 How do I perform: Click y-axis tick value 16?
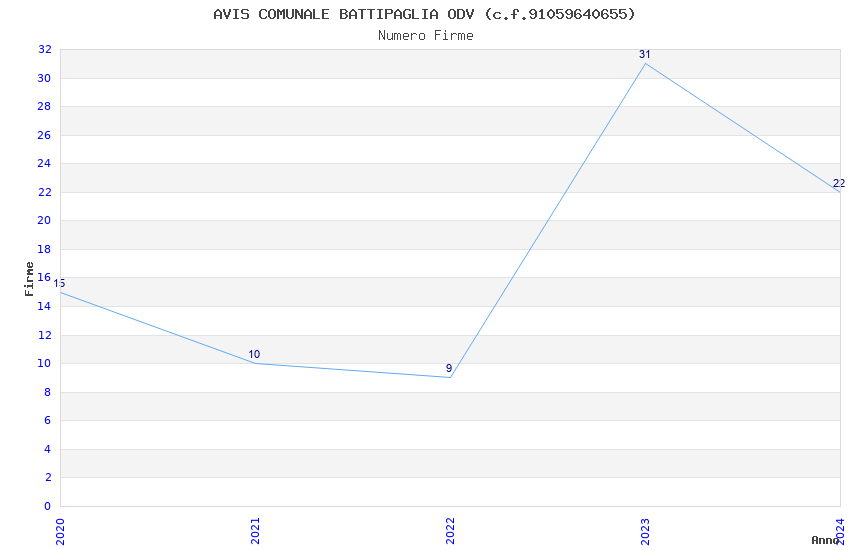(x=44, y=277)
